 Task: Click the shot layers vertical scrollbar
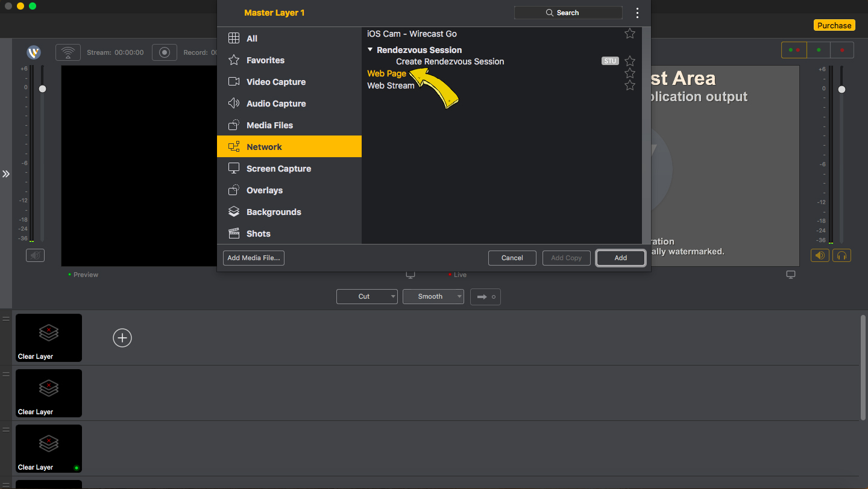(x=863, y=367)
